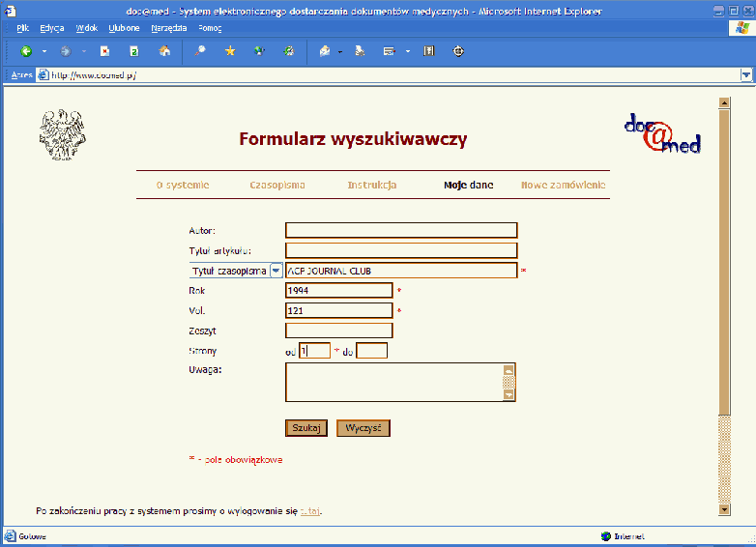
Task: Click the doc@med logo
Action: pos(662,133)
